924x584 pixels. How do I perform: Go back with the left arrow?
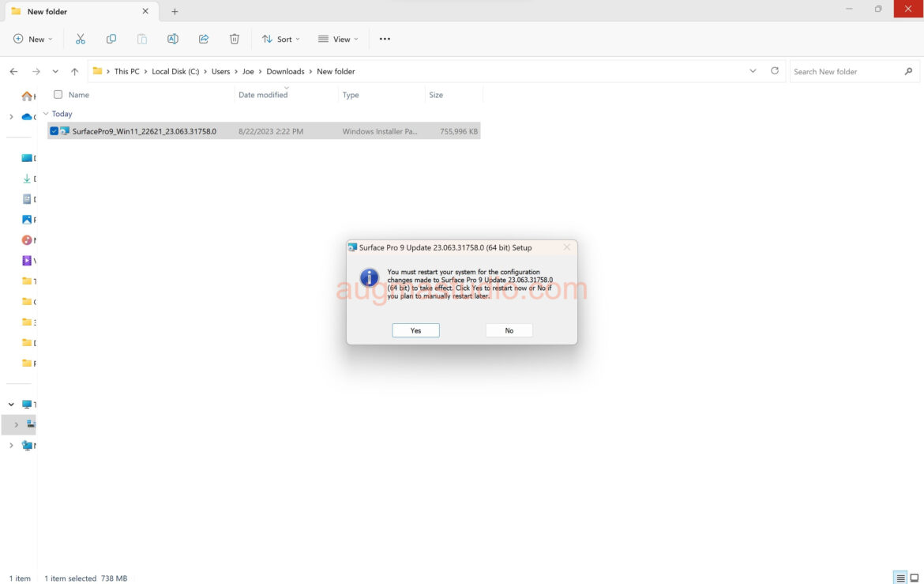13,71
